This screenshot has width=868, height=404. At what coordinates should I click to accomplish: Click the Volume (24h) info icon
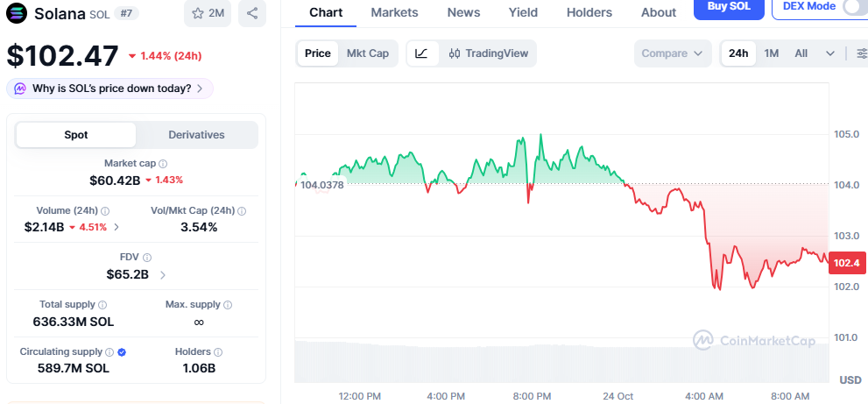pyautogui.click(x=105, y=210)
